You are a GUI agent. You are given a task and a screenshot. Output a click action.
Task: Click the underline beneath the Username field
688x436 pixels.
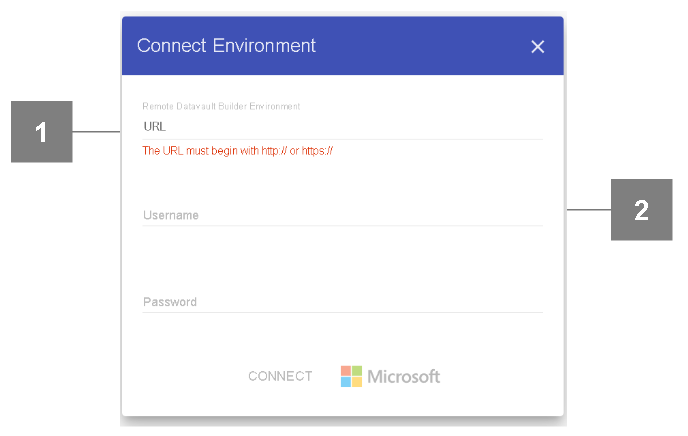pos(342,226)
